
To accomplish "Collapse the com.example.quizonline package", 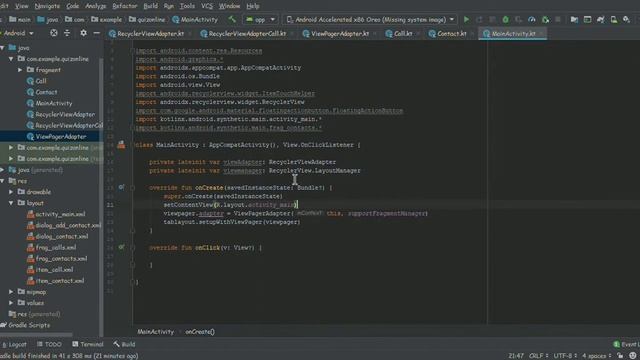I will [x=11, y=59].
